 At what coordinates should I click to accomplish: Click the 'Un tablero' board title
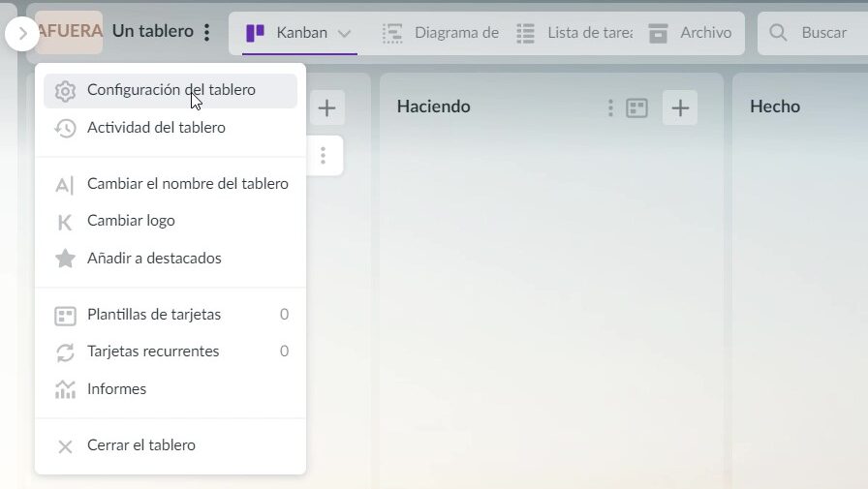click(153, 31)
